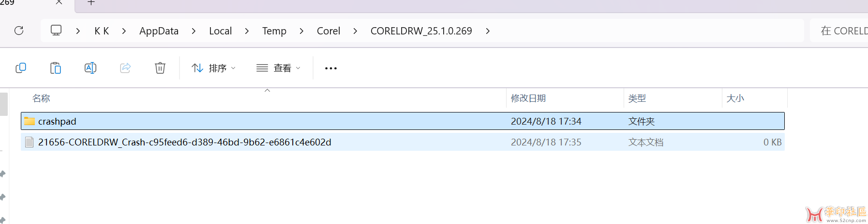Select the crashpad folder row

coord(403,121)
